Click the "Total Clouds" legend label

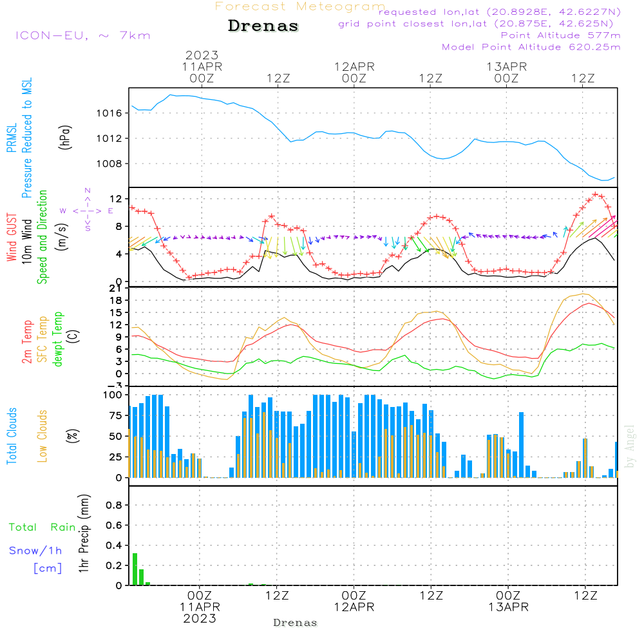click(12, 436)
